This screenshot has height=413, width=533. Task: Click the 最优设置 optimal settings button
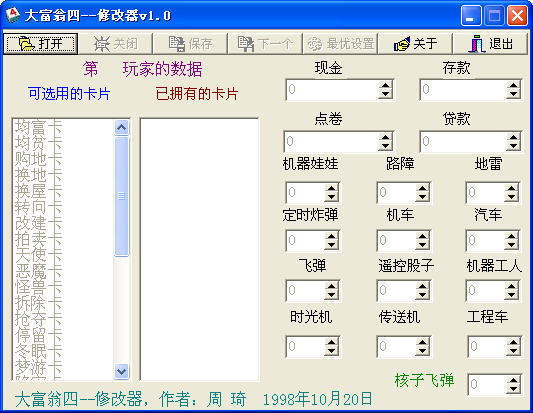click(340, 44)
